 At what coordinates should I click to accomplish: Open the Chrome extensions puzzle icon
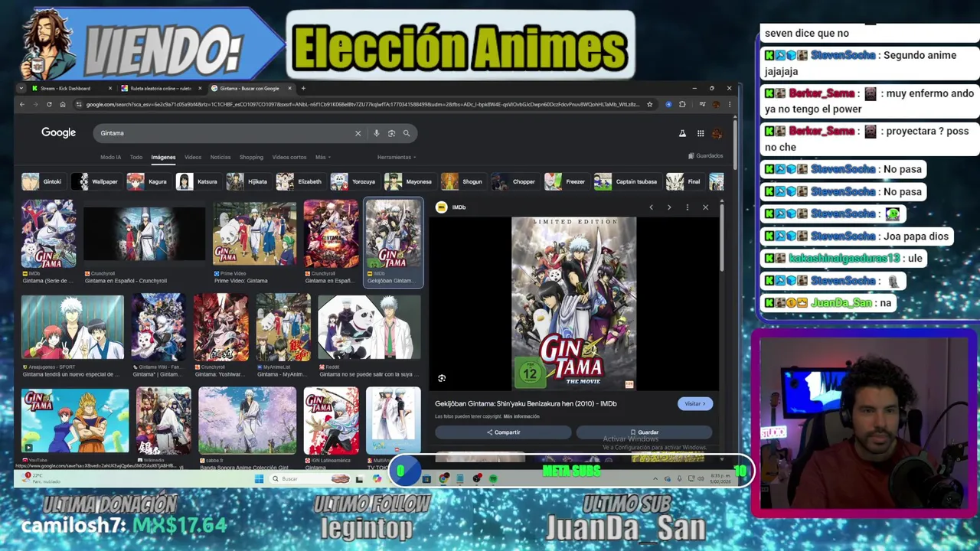point(682,104)
